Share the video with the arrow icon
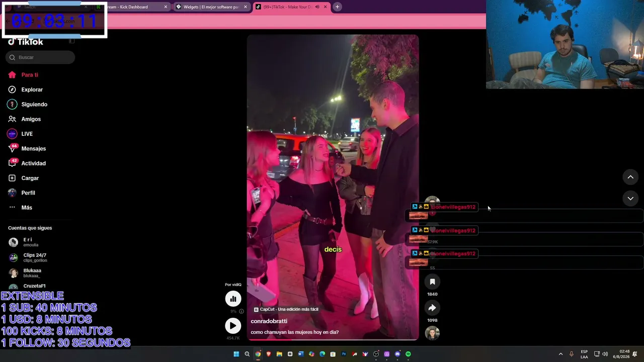 432,308
